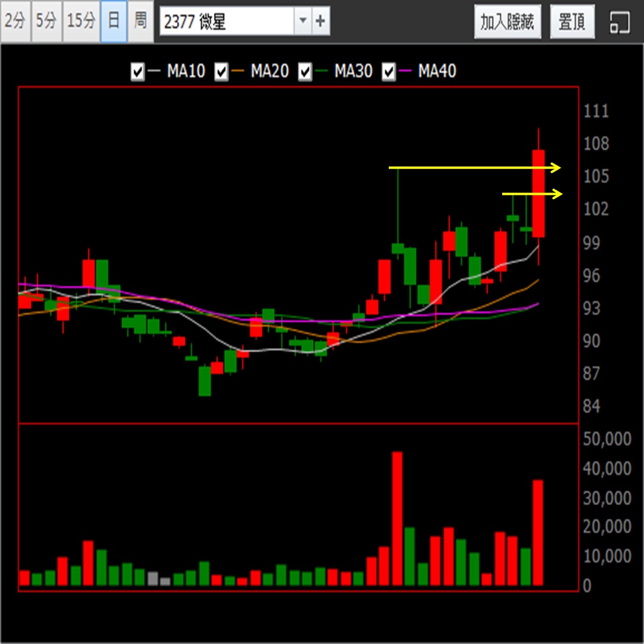This screenshot has height=644, width=644.
Task: Click the 50,000 volume axis label
Action: (607, 439)
